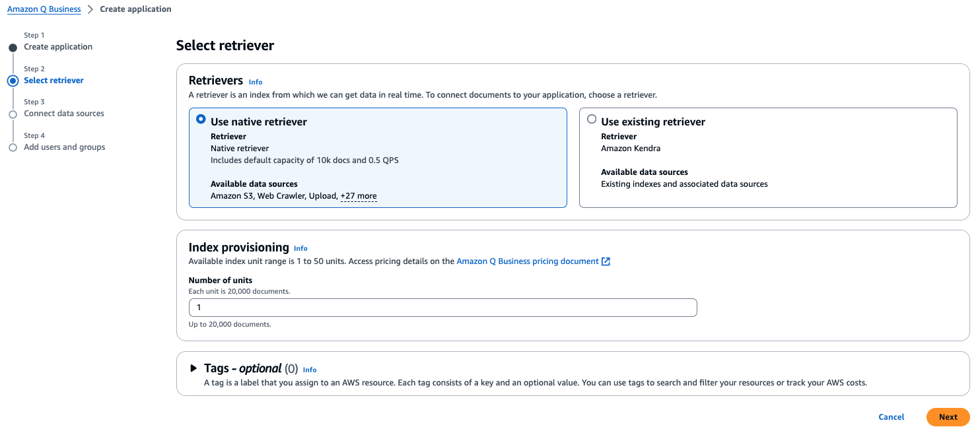The image size is (980, 431).
Task: Open the Amazon Q Business breadcrumb link
Action: pos(44,9)
